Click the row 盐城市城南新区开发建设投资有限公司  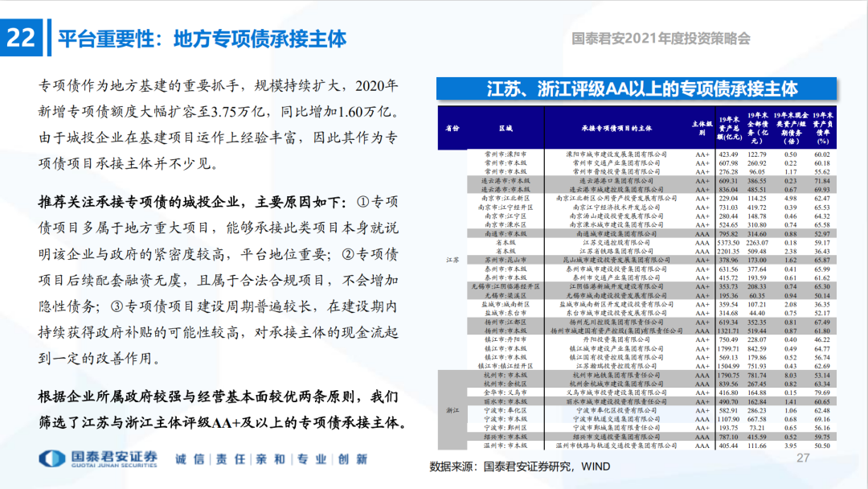pos(652,304)
